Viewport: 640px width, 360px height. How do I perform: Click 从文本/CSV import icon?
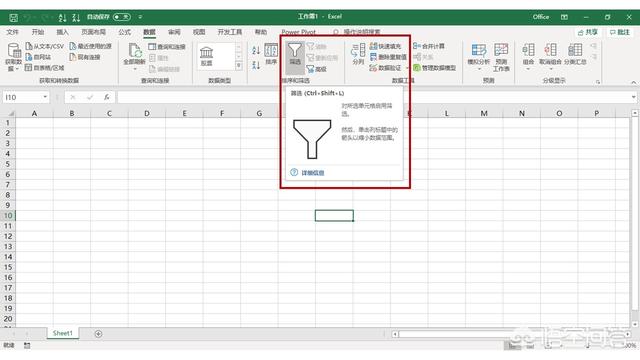(29, 46)
